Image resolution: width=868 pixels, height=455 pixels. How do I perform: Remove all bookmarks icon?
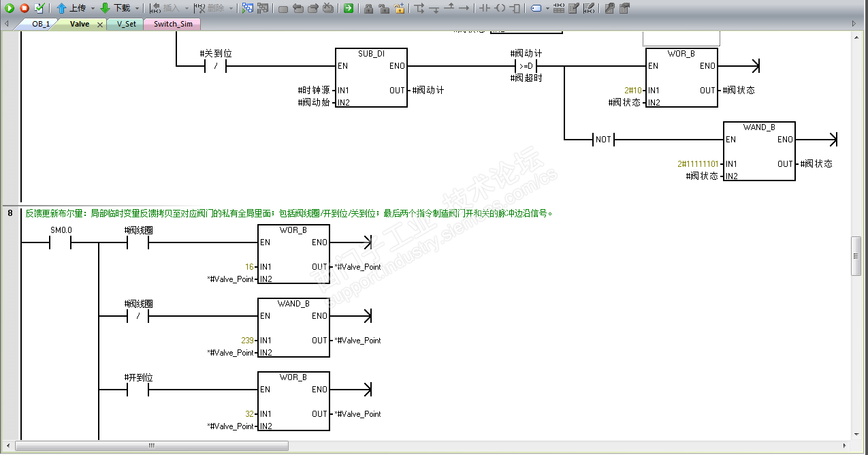(327, 8)
